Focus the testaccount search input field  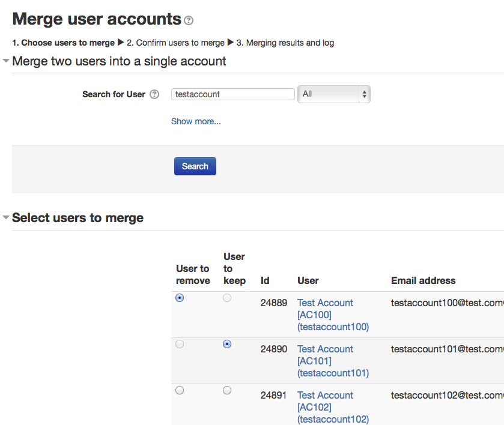point(232,94)
